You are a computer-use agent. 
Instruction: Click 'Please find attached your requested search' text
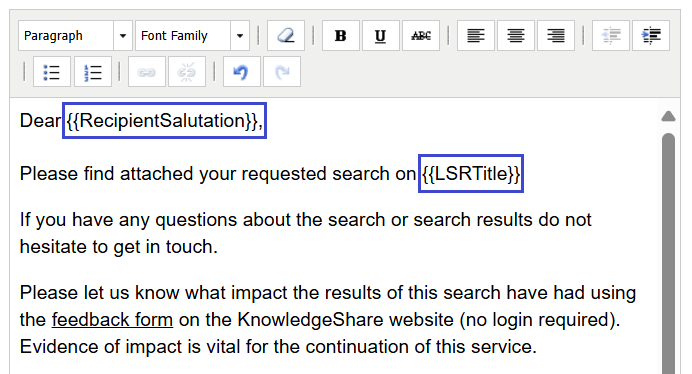pyautogui.click(x=204, y=174)
